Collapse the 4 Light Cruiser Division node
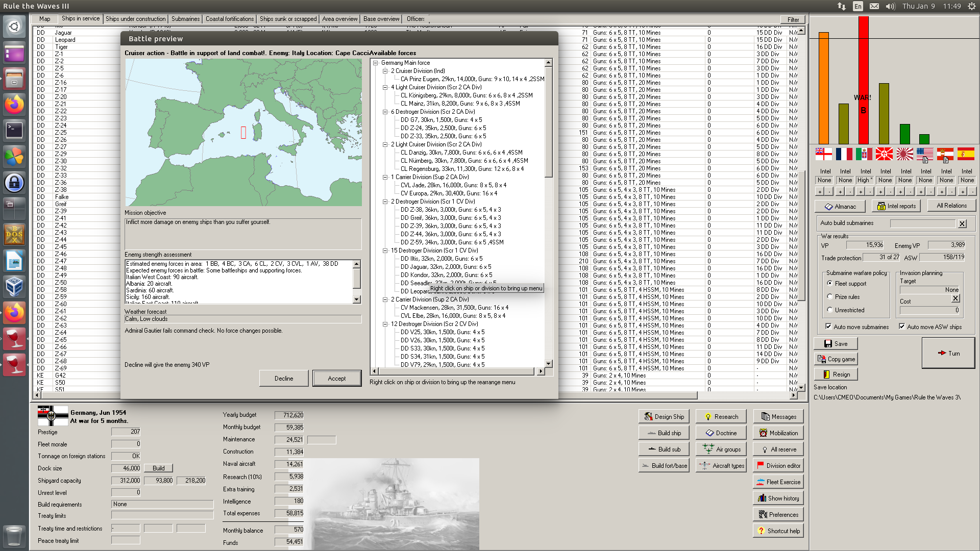This screenshot has width=980, height=551. point(385,87)
